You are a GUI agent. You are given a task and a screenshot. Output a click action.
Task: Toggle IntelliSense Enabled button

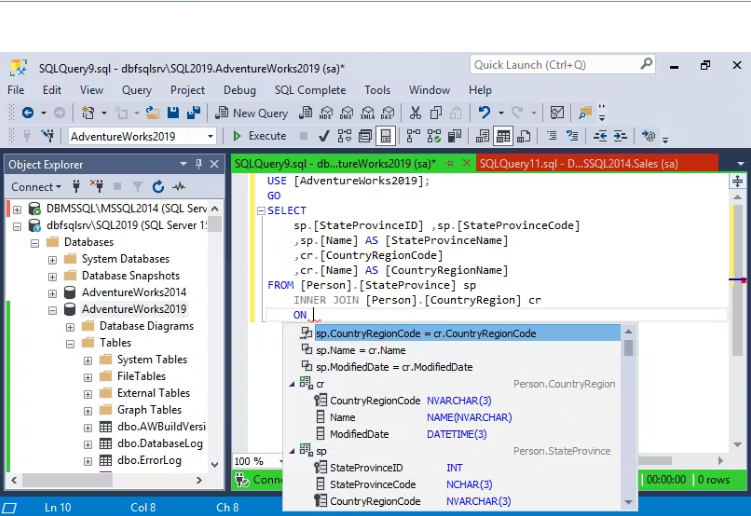pyautogui.click(x=386, y=137)
